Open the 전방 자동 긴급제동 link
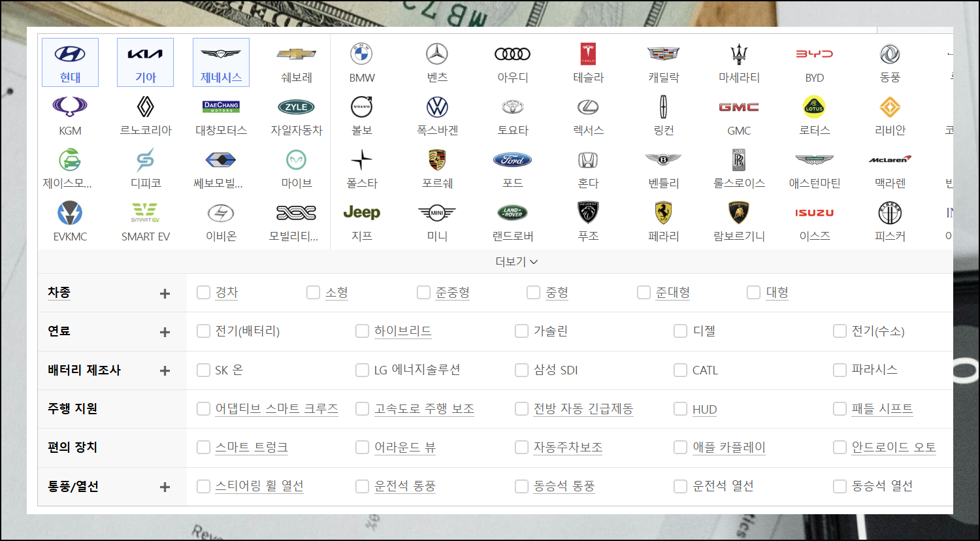The width and height of the screenshot is (980, 541). pyautogui.click(x=583, y=409)
